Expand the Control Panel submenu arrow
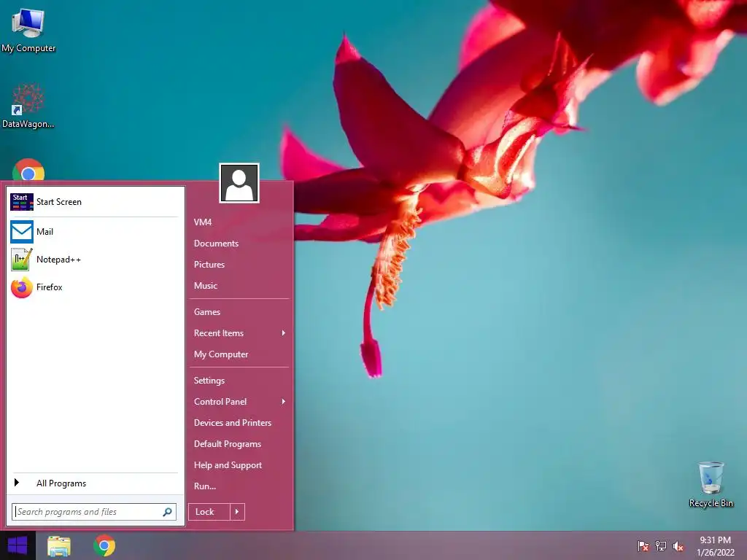Viewport: 747px width, 560px height. [284, 402]
